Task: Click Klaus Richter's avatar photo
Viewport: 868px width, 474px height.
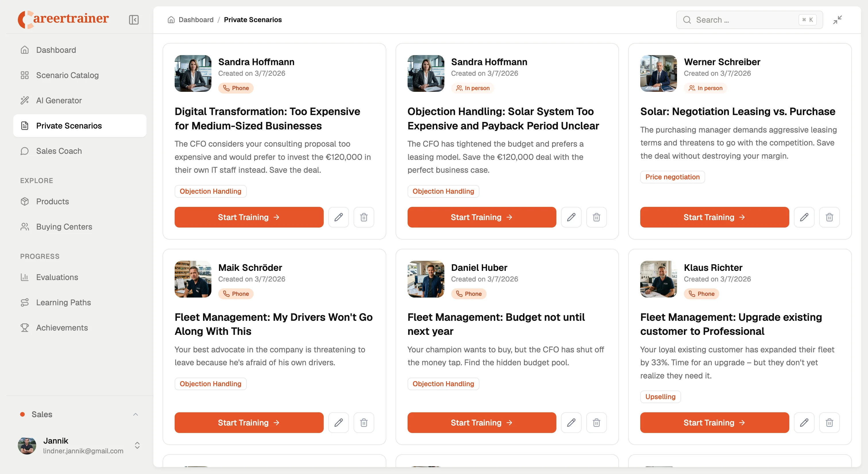Action: (658, 279)
